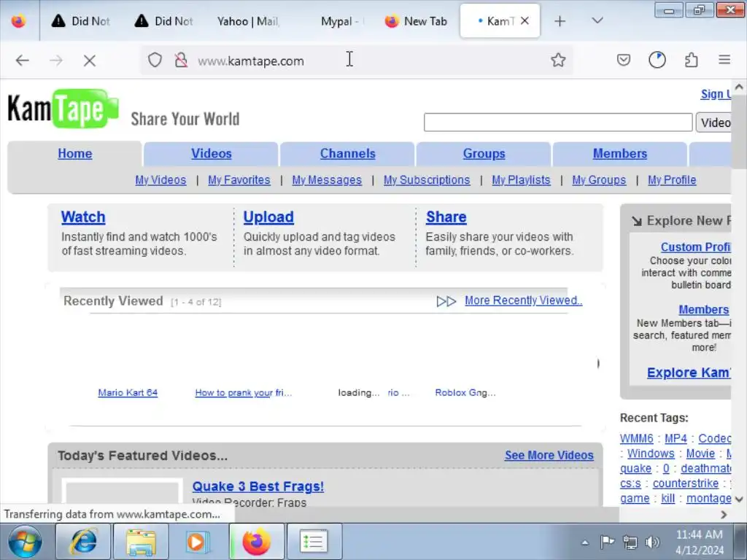Viewport: 747px width, 560px height.
Task: Switch to the New Tab tab
Action: [416, 21]
